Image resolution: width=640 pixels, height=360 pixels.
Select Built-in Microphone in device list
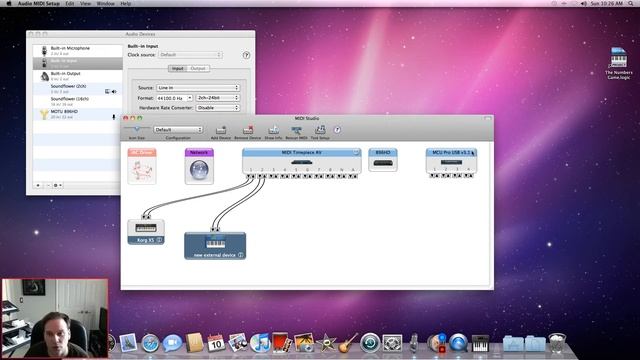[78, 51]
